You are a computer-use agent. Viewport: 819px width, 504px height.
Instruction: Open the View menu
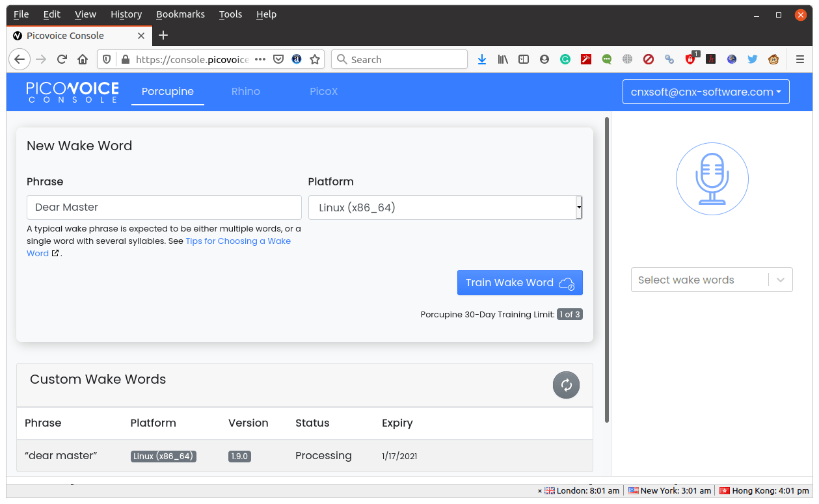coord(85,14)
